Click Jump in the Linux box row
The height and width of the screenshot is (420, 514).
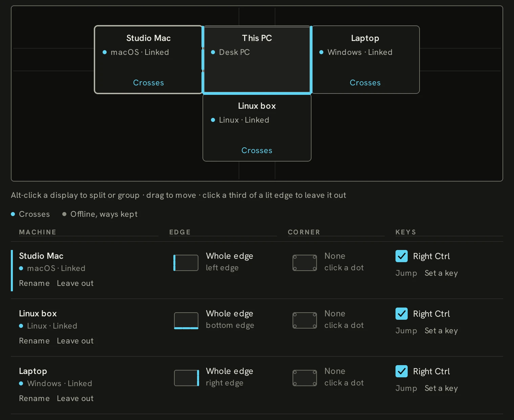click(x=406, y=331)
